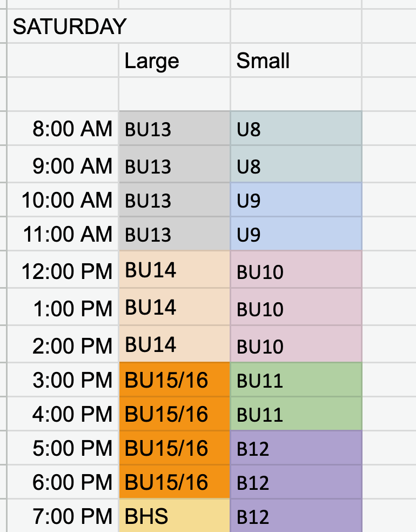The image size is (416, 532).
Task: Click the BU10 cell in the 2:00 PM row
Action: click(296, 345)
